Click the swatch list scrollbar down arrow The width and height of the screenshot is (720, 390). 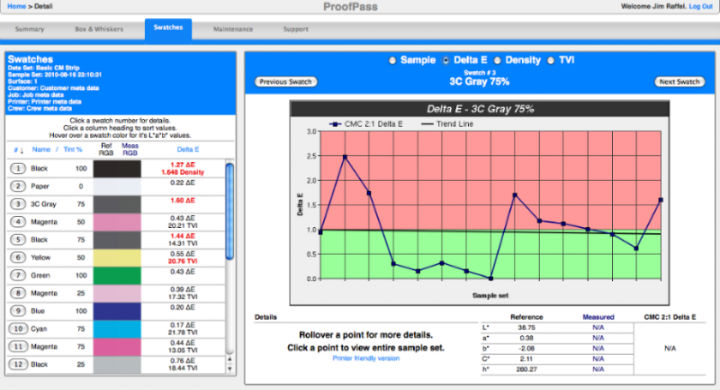coord(230,369)
